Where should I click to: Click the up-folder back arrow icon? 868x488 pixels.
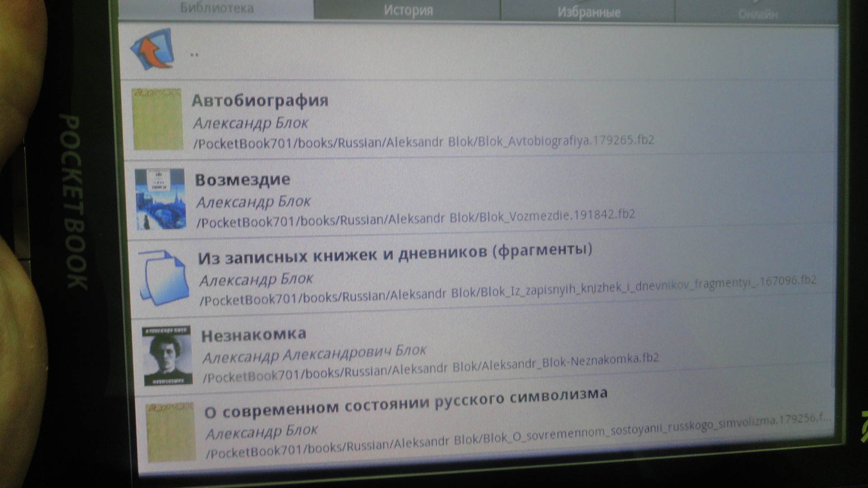point(153,49)
